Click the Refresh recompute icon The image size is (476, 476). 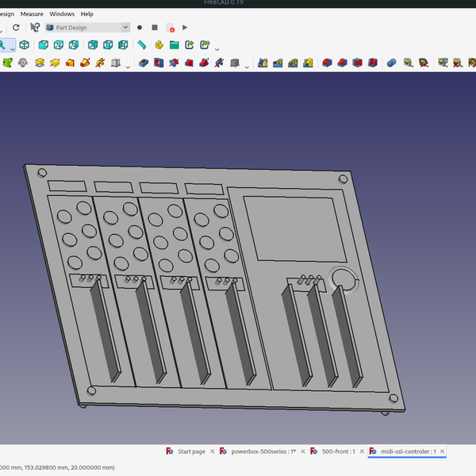(16, 27)
